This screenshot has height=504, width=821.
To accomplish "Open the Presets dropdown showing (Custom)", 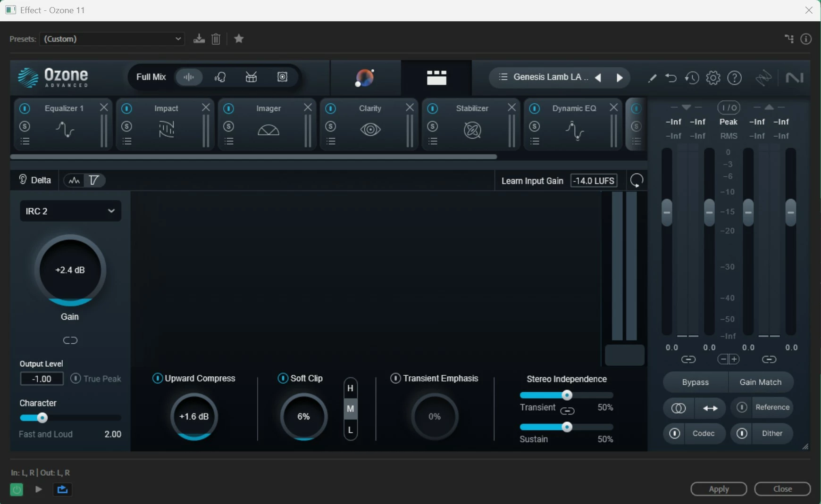I will [x=112, y=39].
